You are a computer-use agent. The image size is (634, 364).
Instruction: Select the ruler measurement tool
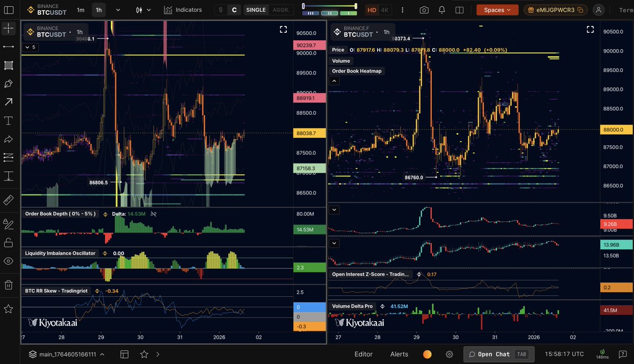tap(8, 200)
